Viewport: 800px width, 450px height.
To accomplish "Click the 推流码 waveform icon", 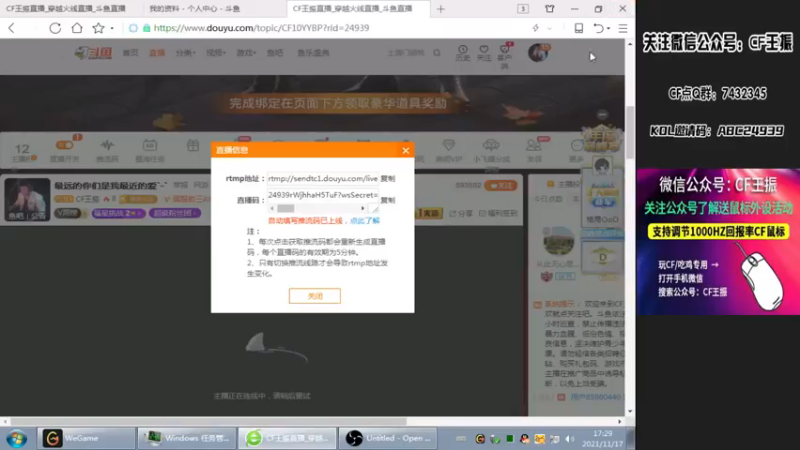I will 107,145.
